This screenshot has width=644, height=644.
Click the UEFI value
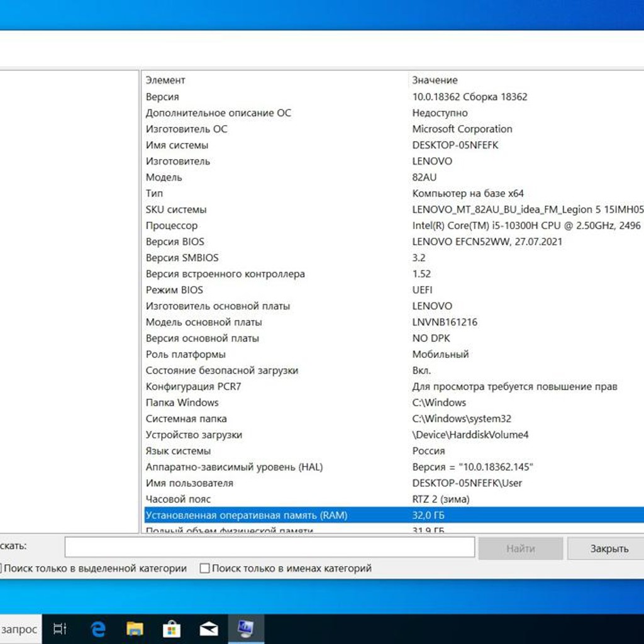point(422,290)
